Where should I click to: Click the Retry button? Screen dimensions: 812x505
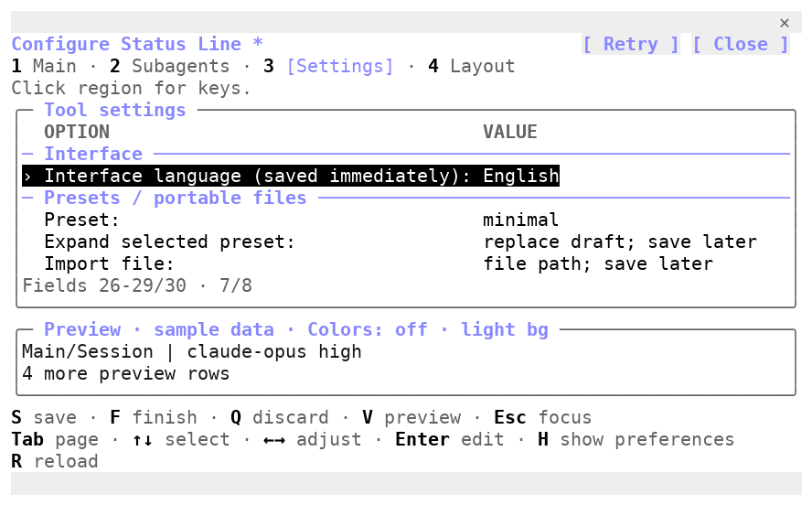click(x=630, y=44)
